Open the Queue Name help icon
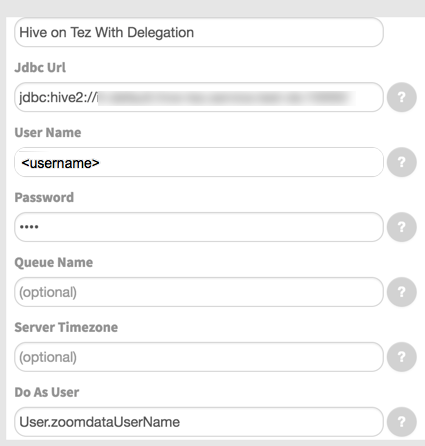425x446 pixels. point(402,292)
